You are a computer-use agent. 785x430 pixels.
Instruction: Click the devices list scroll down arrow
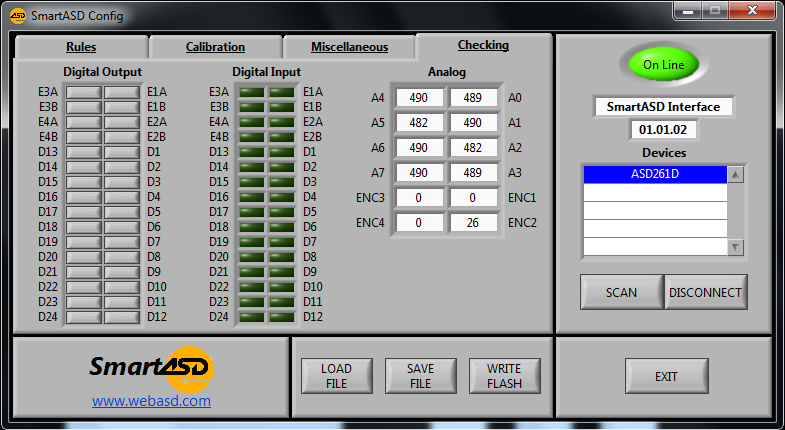tap(735, 247)
